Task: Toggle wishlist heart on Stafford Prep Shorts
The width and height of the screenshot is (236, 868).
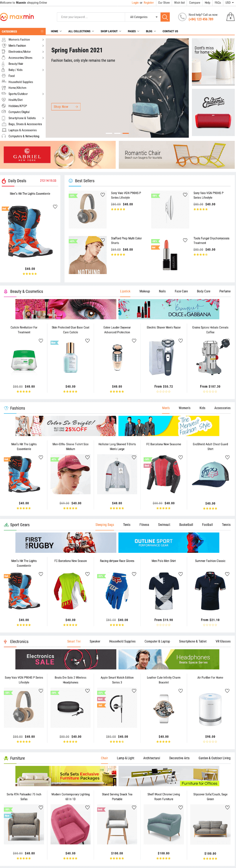Action: click(x=103, y=240)
